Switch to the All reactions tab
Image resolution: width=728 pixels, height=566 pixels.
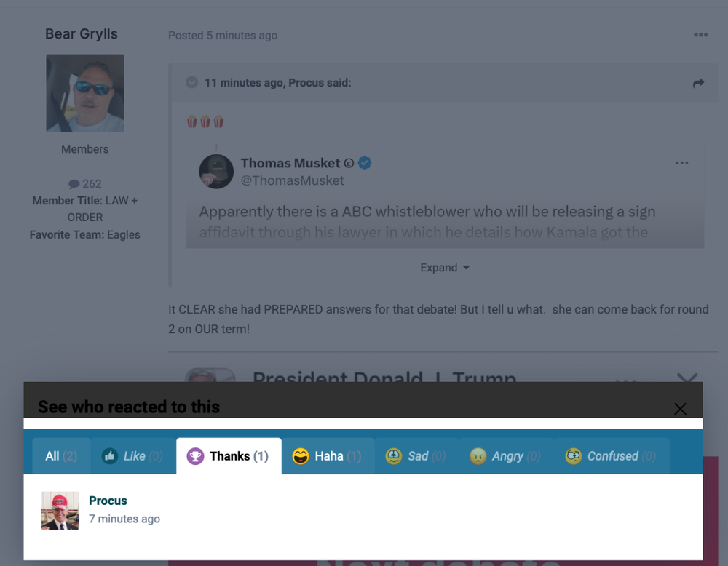tap(61, 456)
